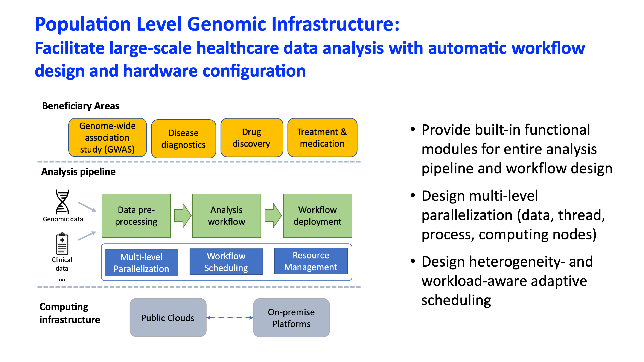Click the Data pre-processing block
The width and height of the screenshot is (644, 362).
136,216
